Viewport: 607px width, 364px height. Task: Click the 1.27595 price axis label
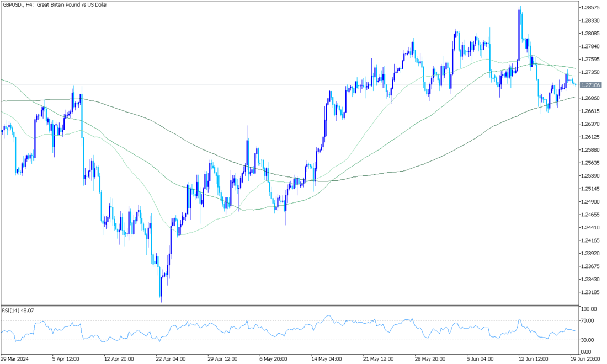(591, 59)
